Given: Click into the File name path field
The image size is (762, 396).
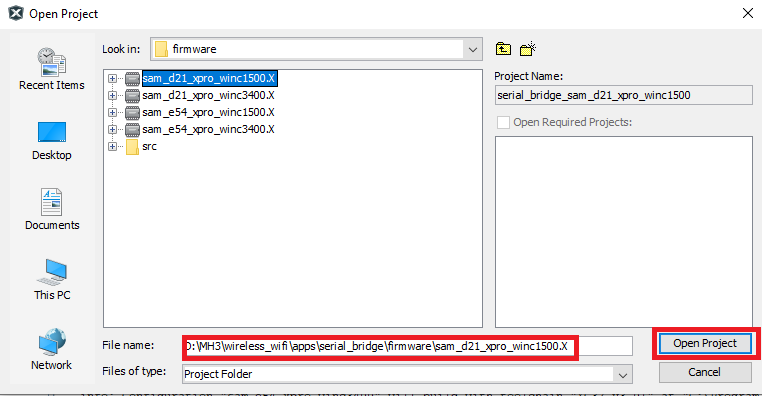Looking at the screenshot, I should (407, 346).
